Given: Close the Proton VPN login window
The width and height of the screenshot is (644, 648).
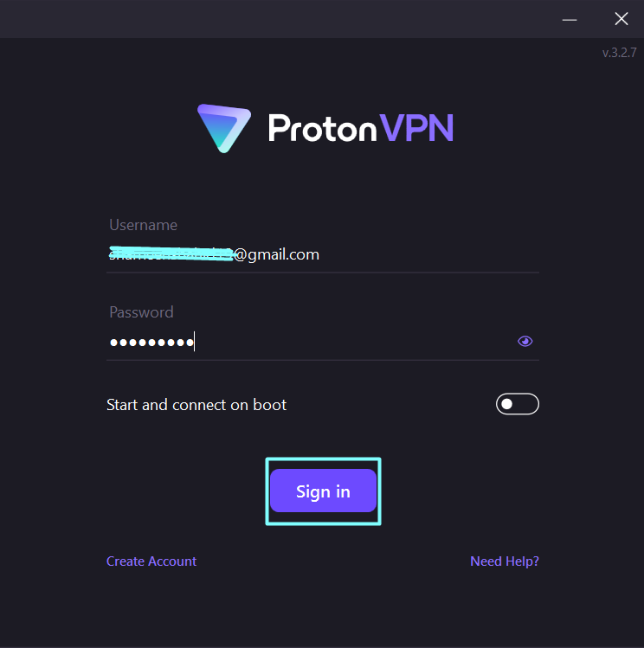Looking at the screenshot, I should pyautogui.click(x=621, y=19).
